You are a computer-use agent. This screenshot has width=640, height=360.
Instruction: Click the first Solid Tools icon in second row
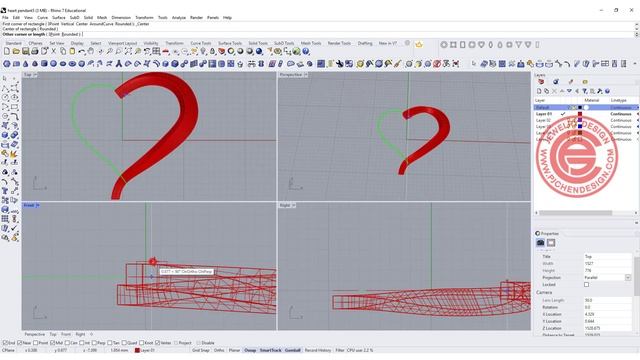pos(7,64)
